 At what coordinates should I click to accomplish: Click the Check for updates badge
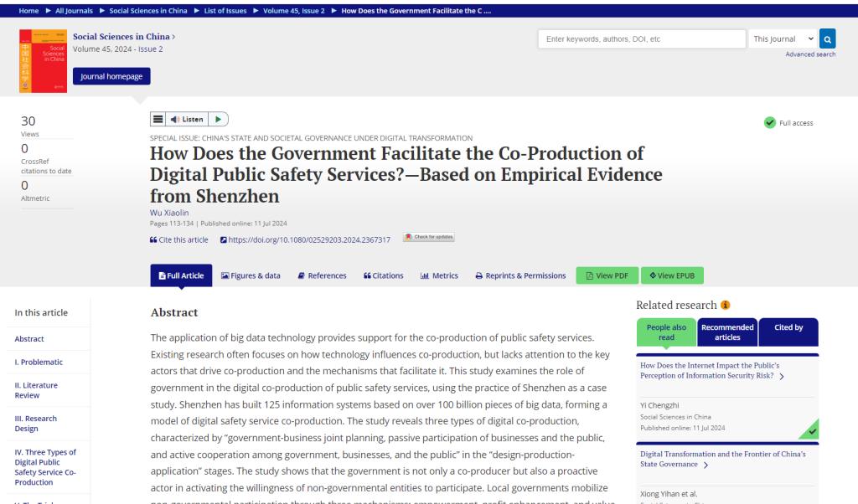[428, 238]
